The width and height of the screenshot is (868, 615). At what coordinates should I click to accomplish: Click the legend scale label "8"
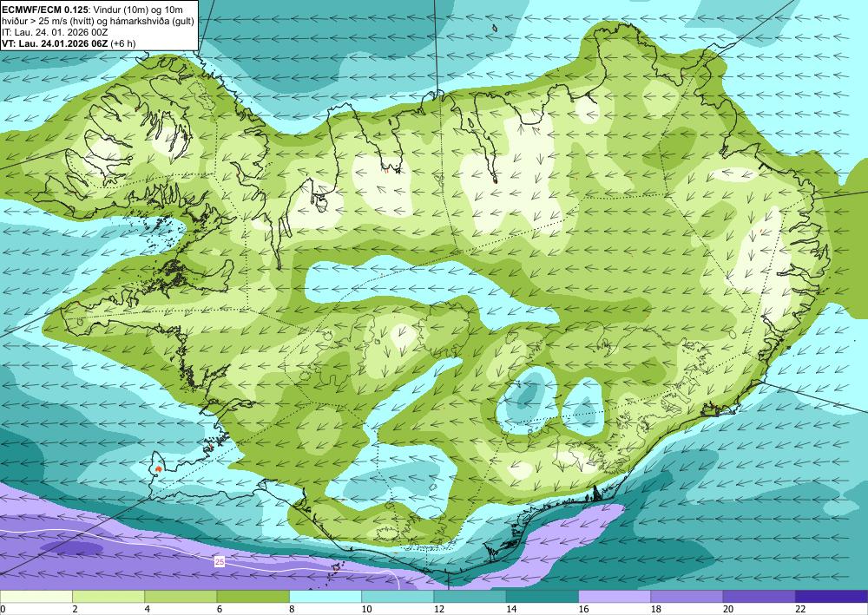[x=292, y=609]
